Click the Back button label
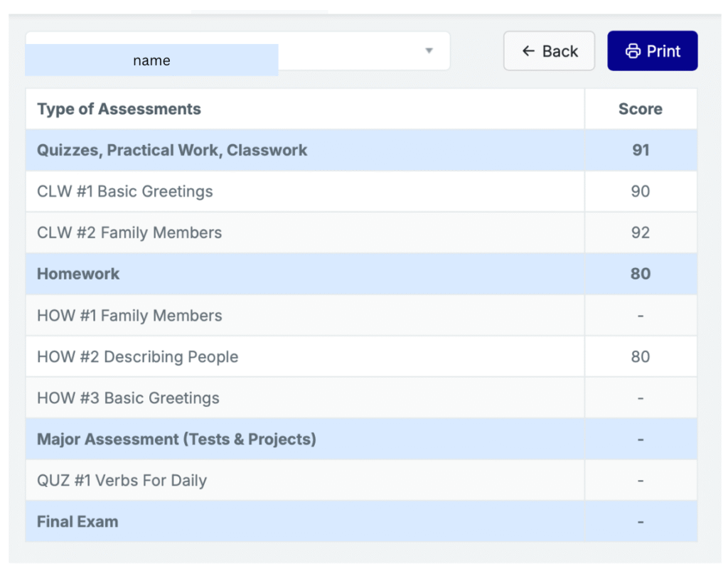 tap(560, 51)
